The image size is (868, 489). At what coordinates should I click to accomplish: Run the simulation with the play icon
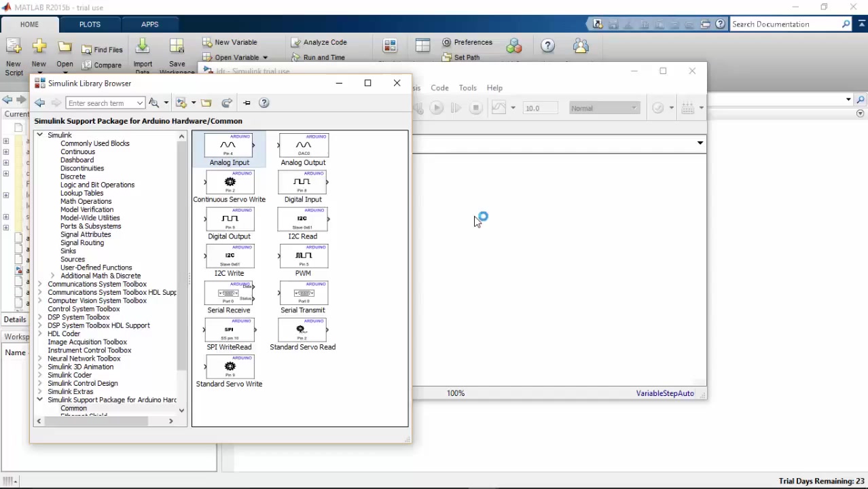437,108
